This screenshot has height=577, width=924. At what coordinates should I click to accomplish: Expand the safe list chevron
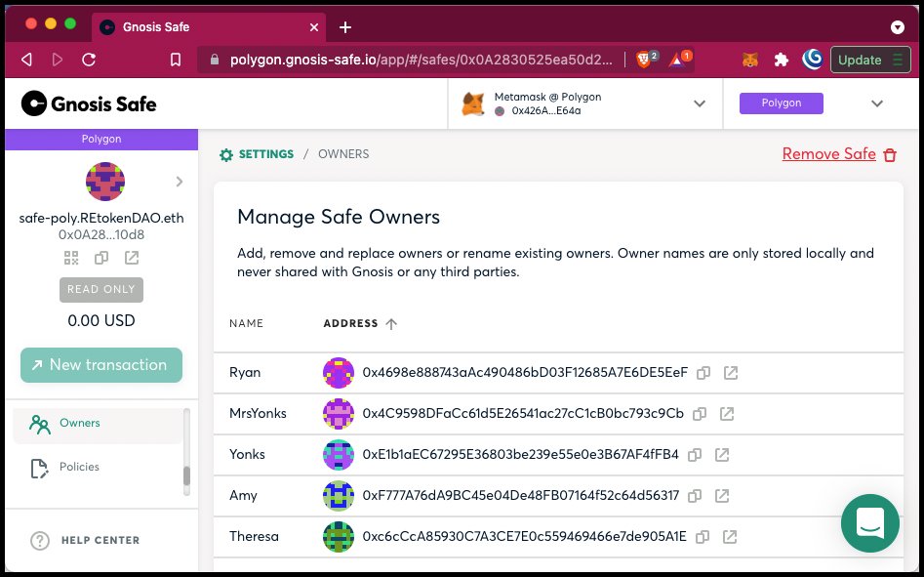(x=180, y=182)
